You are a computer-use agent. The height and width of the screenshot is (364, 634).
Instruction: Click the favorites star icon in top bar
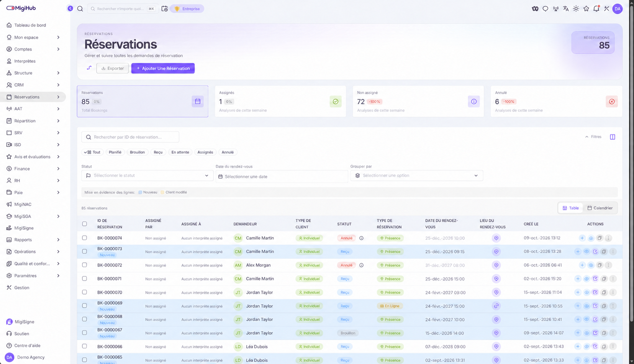coord(586,9)
